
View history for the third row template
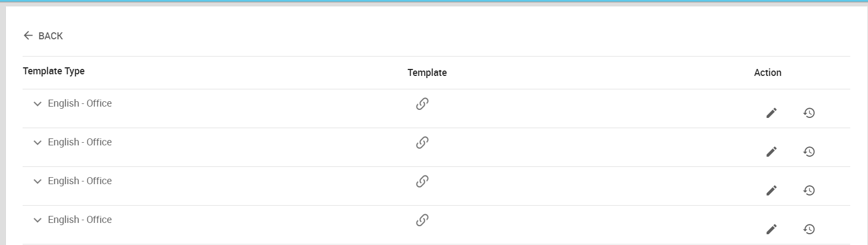[809, 190]
